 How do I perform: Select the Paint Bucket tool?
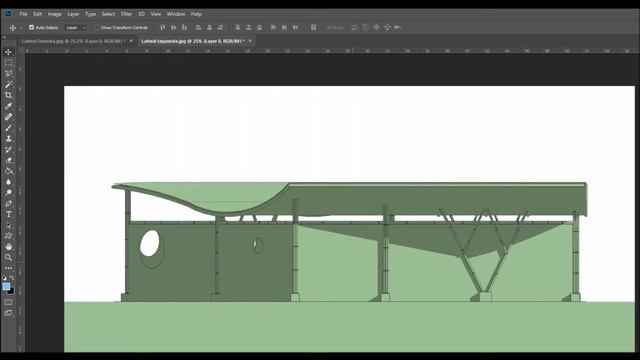tap(8, 171)
